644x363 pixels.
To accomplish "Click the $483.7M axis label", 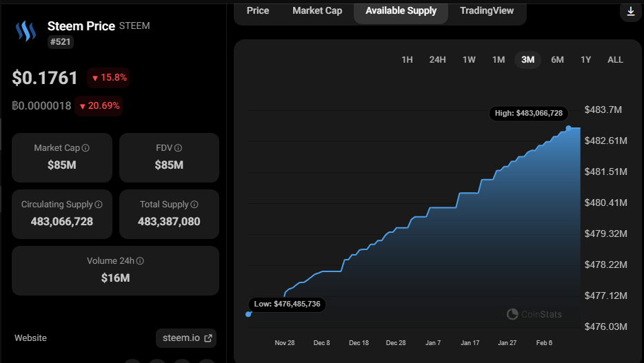I will click(x=603, y=110).
